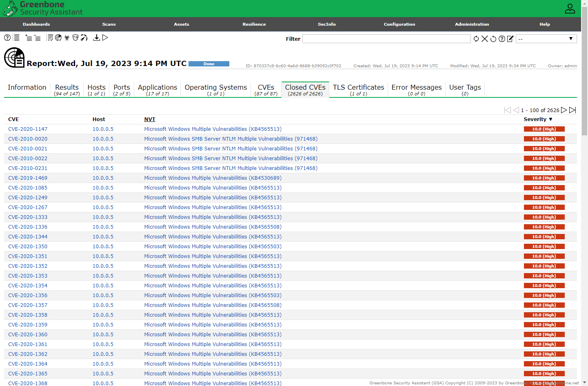Switch to the Ports tab
The image size is (588, 386).
pyautogui.click(x=122, y=90)
